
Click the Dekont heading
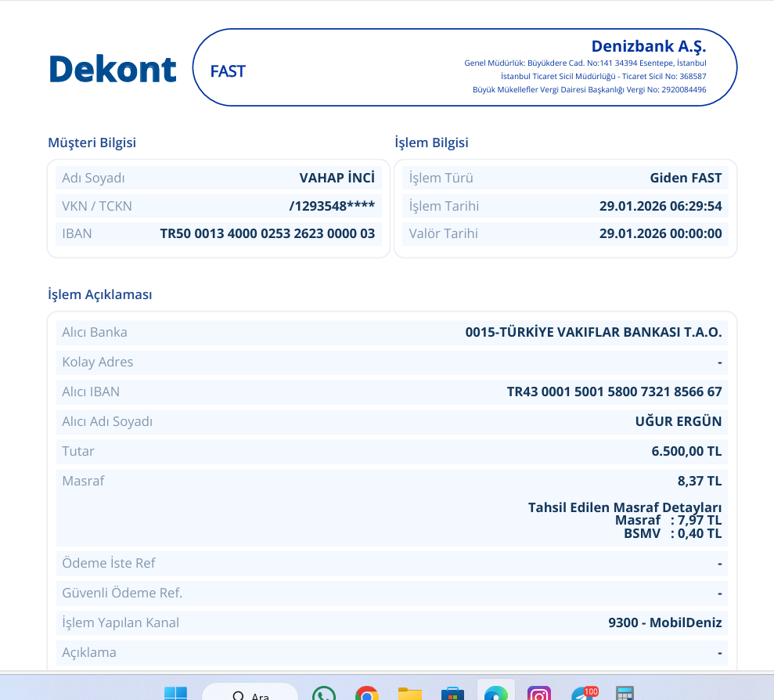113,69
